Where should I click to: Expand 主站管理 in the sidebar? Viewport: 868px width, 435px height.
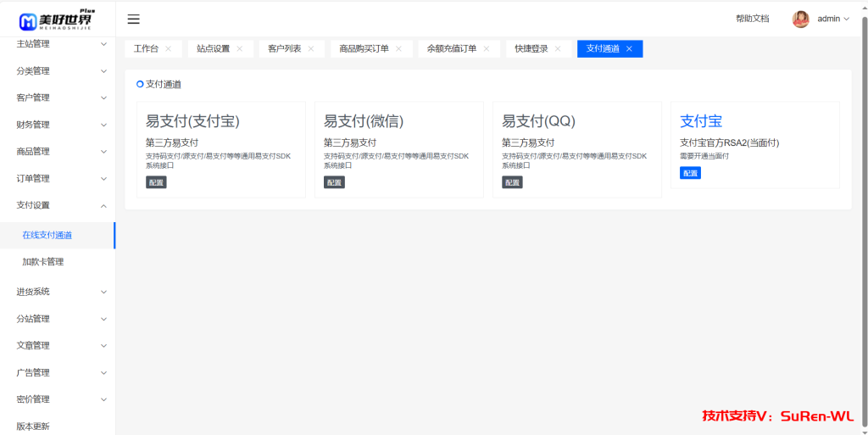[x=58, y=44]
